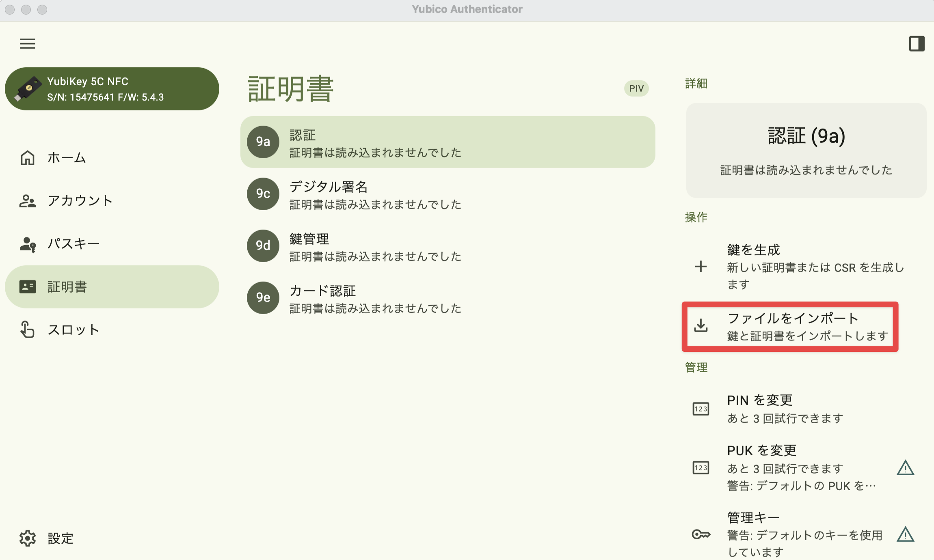Select the デジタル署名 9c slot row
934x560 pixels.
click(448, 194)
